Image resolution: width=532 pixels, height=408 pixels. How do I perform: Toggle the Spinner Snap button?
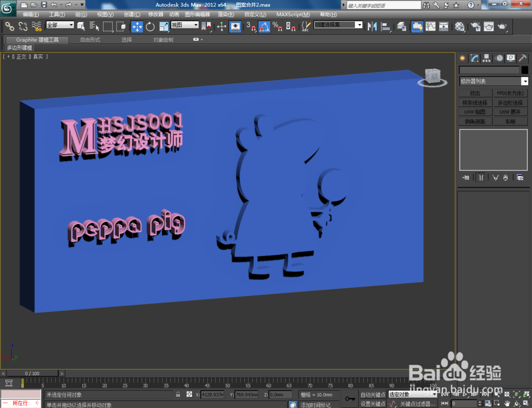291,26
